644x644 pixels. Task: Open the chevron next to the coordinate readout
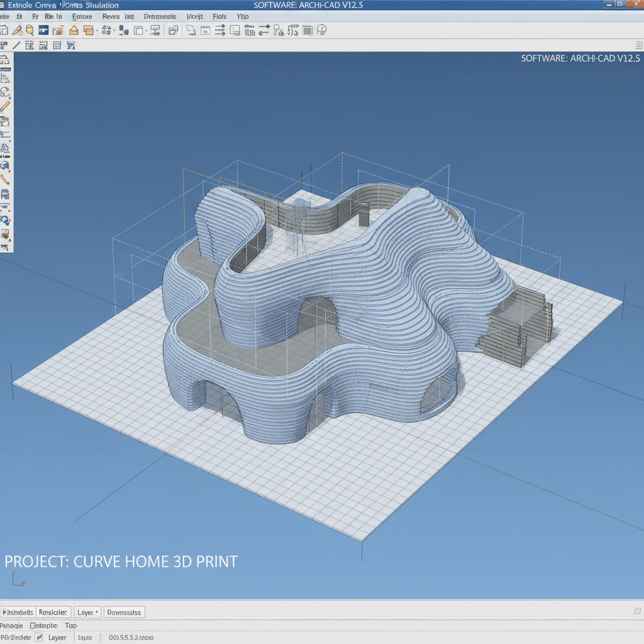tap(101, 638)
